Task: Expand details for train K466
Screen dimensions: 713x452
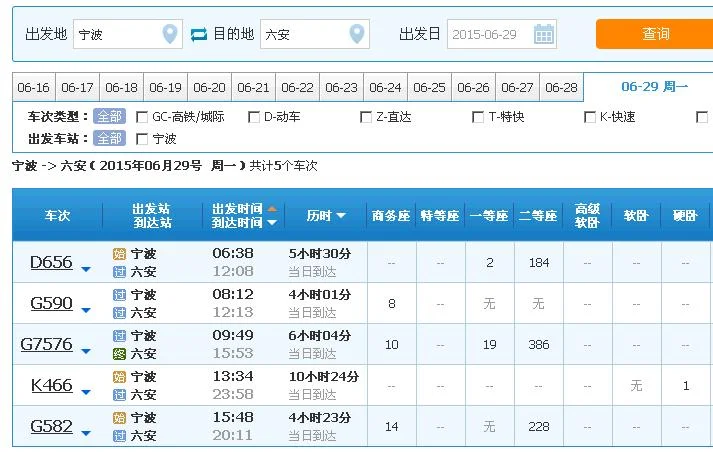Action: pyautogui.click(x=85, y=392)
